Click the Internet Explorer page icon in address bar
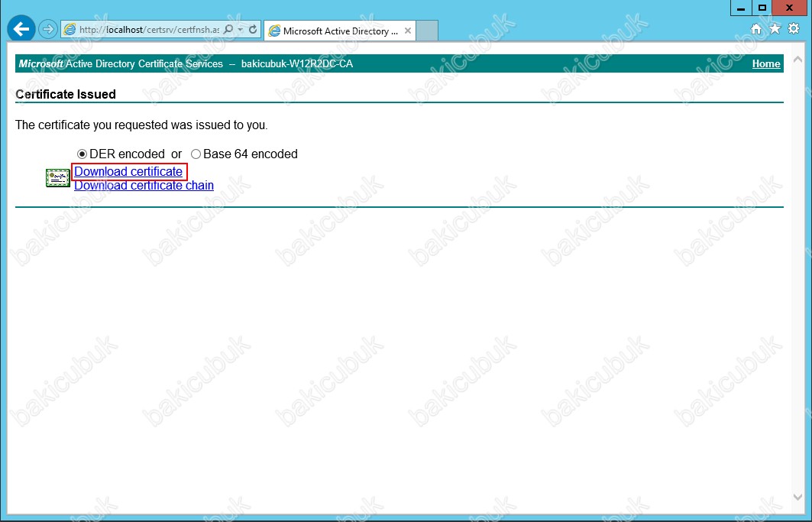This screenshot has height=522, width=812. click(x=70, y=30)
